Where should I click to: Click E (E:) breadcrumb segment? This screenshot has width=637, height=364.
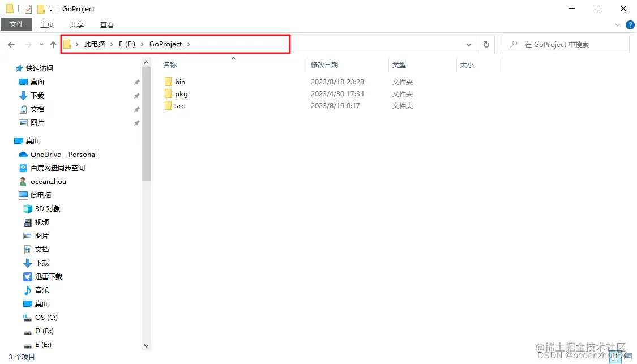[127, 44]
